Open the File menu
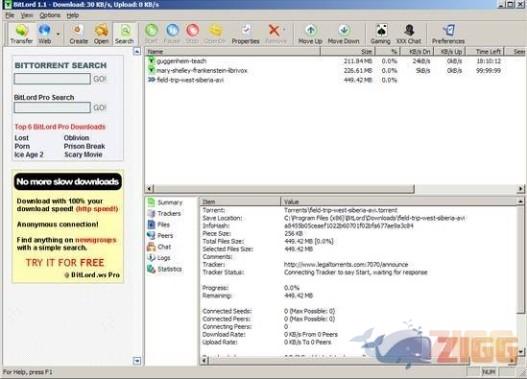This screenshot has width=527, height=379. coord(10,15)
